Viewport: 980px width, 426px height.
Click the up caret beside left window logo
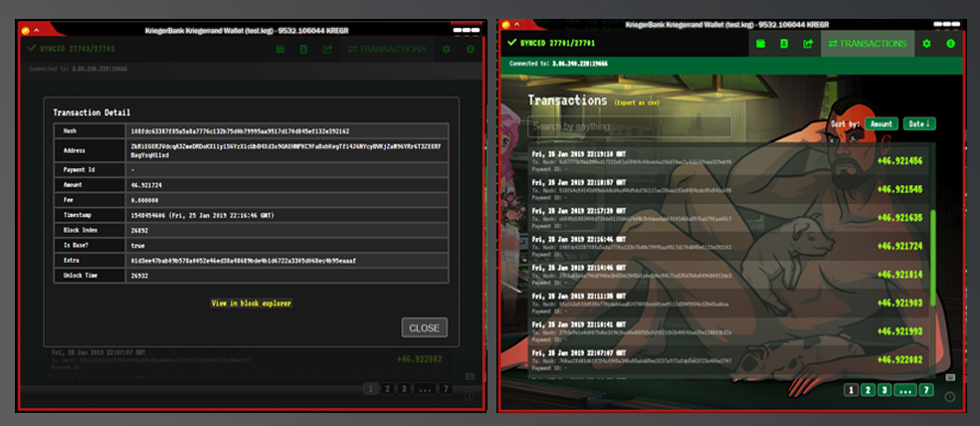click(x=36, y=30)
